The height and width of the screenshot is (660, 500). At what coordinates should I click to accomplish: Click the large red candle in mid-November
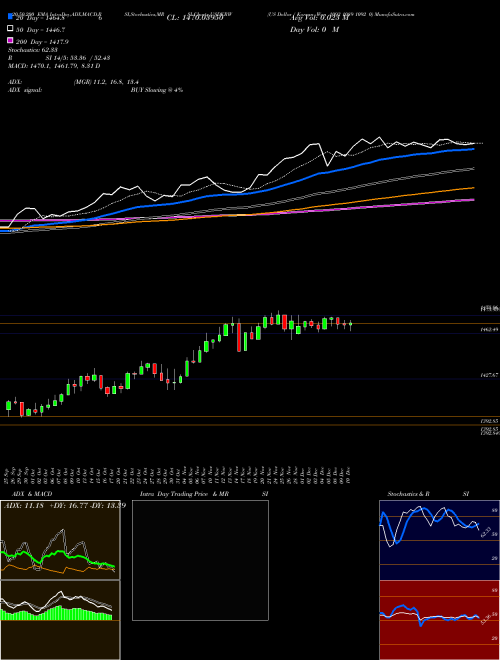point(239,335)
